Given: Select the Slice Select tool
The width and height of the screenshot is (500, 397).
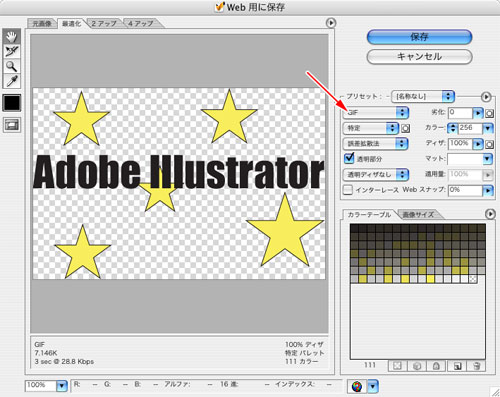Looking at the screenshot, I should click(x=12, y=51).
